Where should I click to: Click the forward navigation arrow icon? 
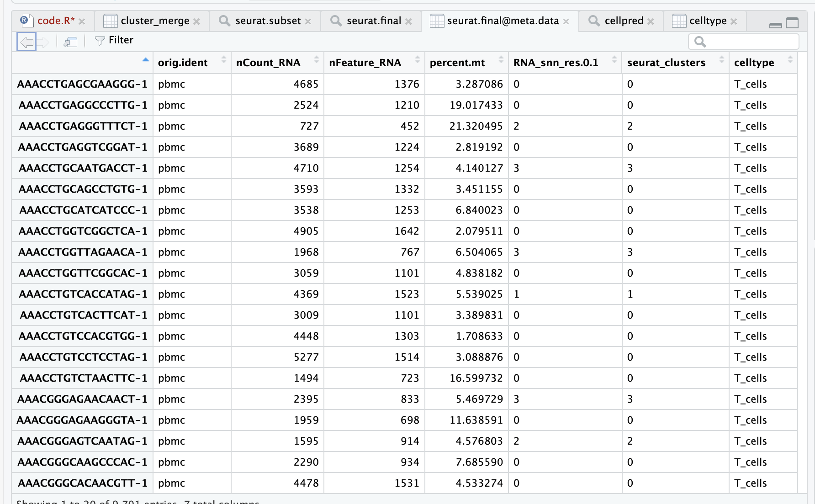pos(43,42)
